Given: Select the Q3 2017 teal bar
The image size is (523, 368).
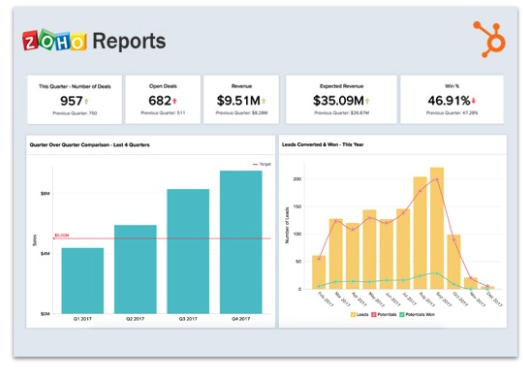Looking at the screenshot, I should (x=188, y=251).
